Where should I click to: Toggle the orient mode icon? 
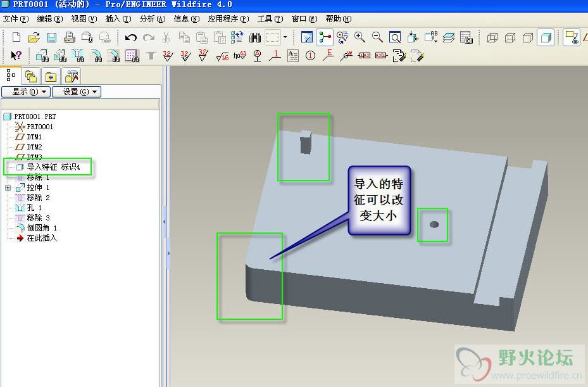pos(342,37)
